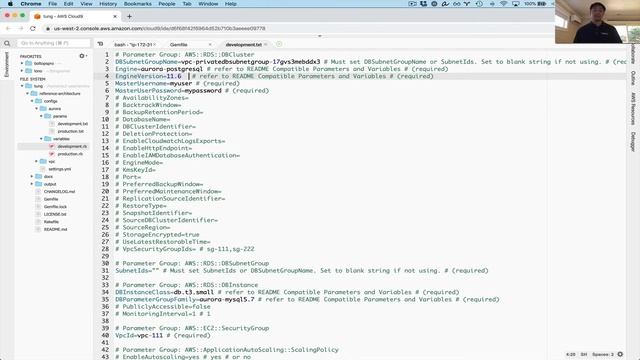Switch to the Gemfile editor tab
Image resolution: width=640 pixels, height=360 pixels.
pos(179,44)
